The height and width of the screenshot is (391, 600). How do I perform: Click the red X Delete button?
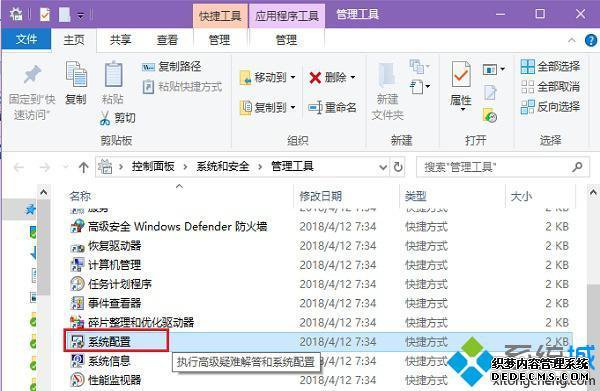point(328,78)
